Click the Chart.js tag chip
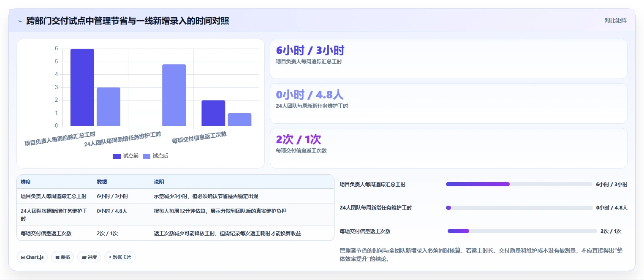 (32, 257)
